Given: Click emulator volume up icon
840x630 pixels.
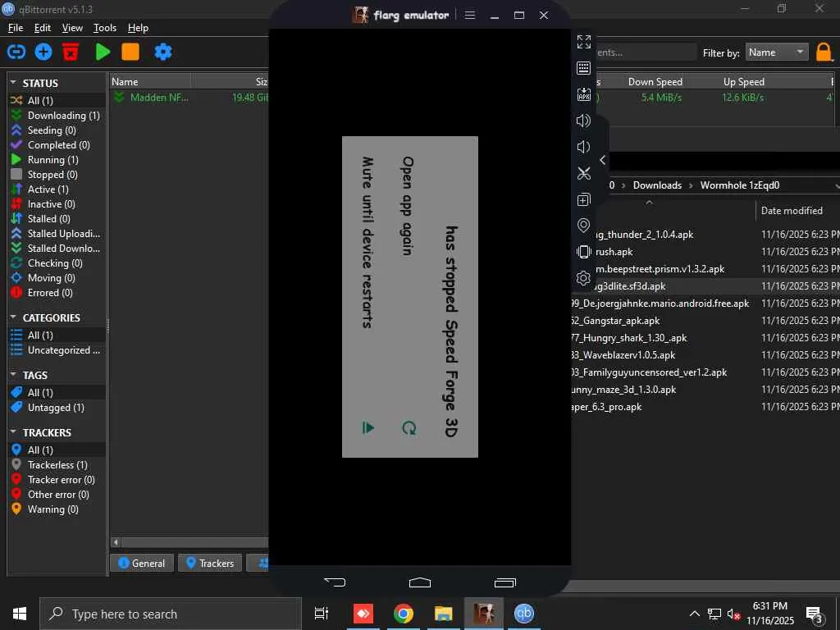Looking at the screenshot, I should tap(583, 121).
